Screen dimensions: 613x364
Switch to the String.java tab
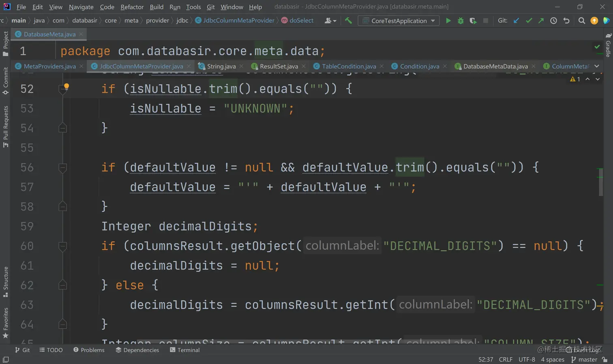point(221,66)
